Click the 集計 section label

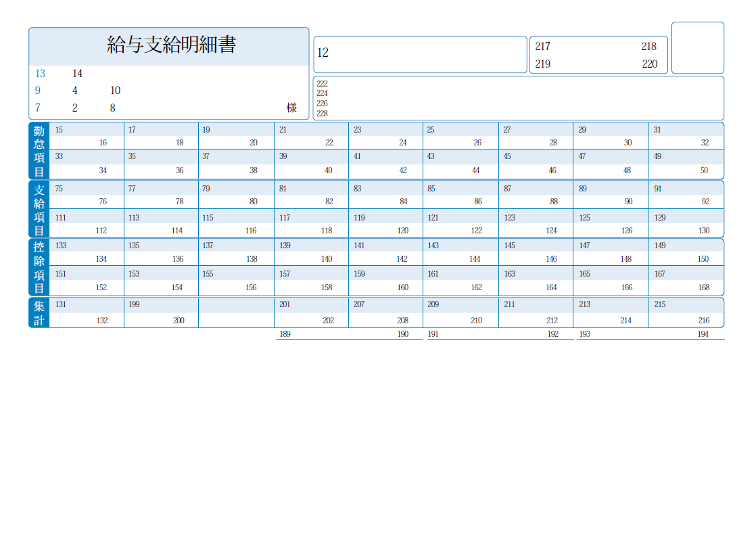coord(39,312)
